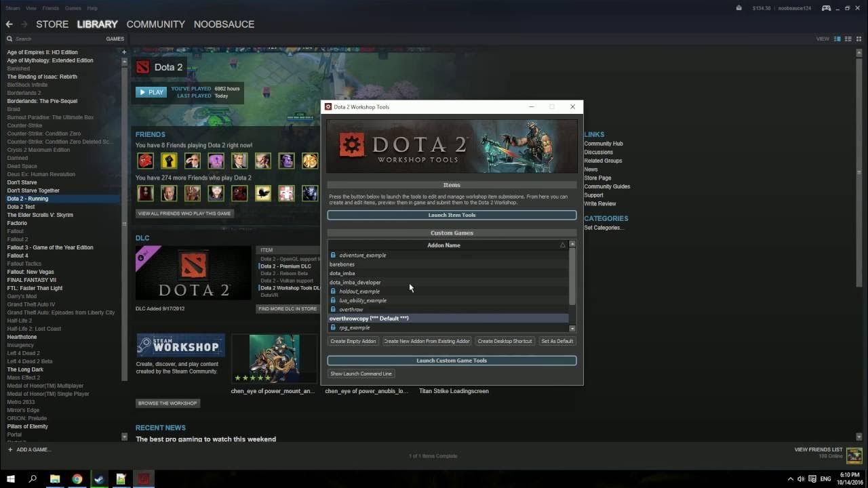
Task: Click the friends list avatar icon
Action: tap(854, 455)
